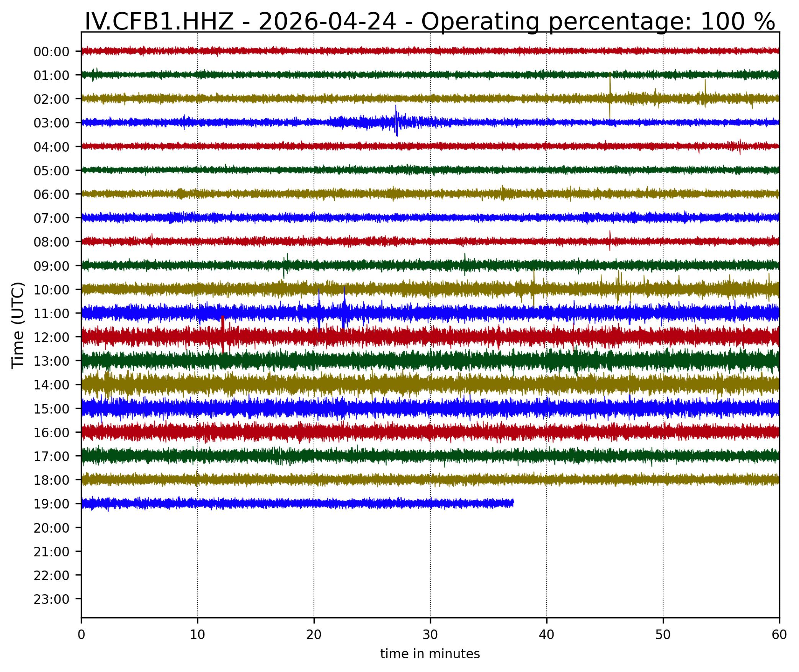Click the plot title IV.CFB1.HHZ text
The width and height of the screenshot is (799, 672).
coord(158,21)
